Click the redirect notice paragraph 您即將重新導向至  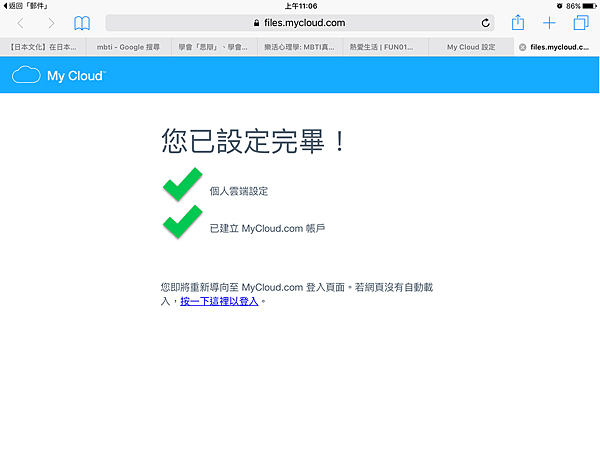297,294
